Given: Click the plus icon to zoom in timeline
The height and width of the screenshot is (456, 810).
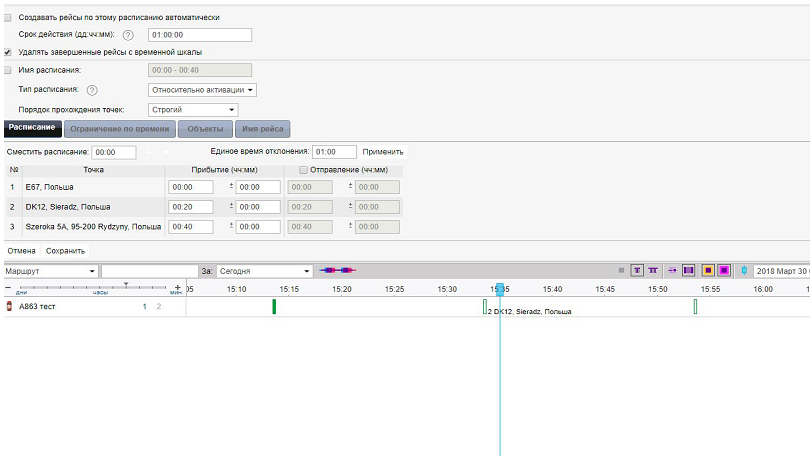Looking at the screenshot, I should click(x=177, y=287).
